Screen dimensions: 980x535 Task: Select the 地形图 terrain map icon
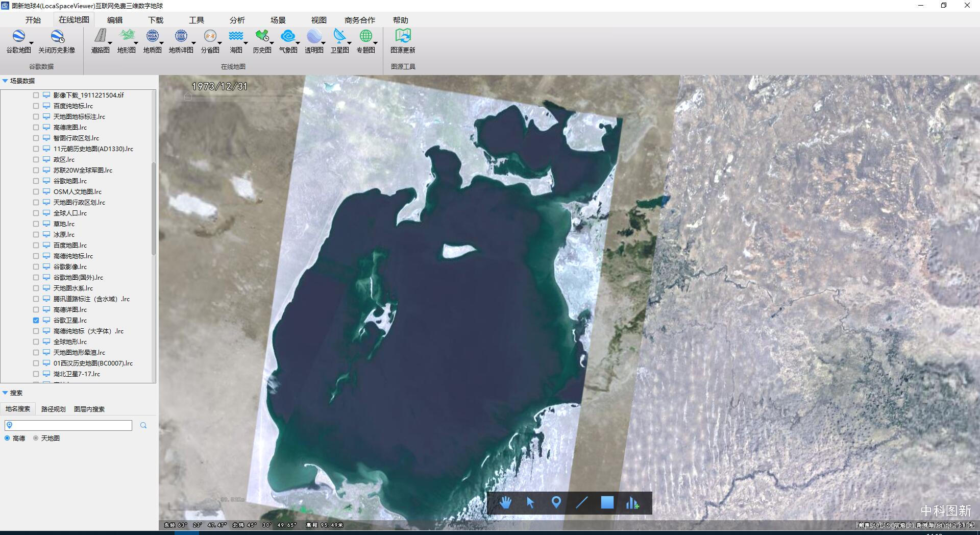point(126,36)
